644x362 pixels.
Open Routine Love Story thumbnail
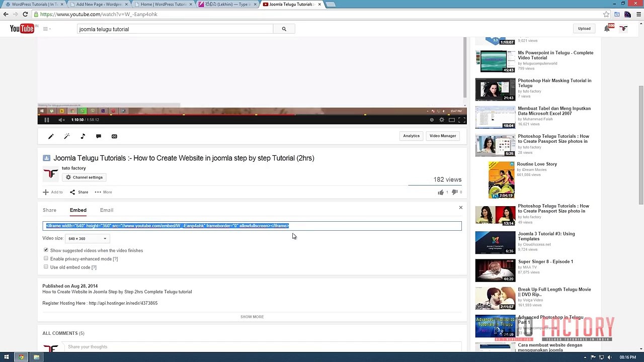[501, 180]
